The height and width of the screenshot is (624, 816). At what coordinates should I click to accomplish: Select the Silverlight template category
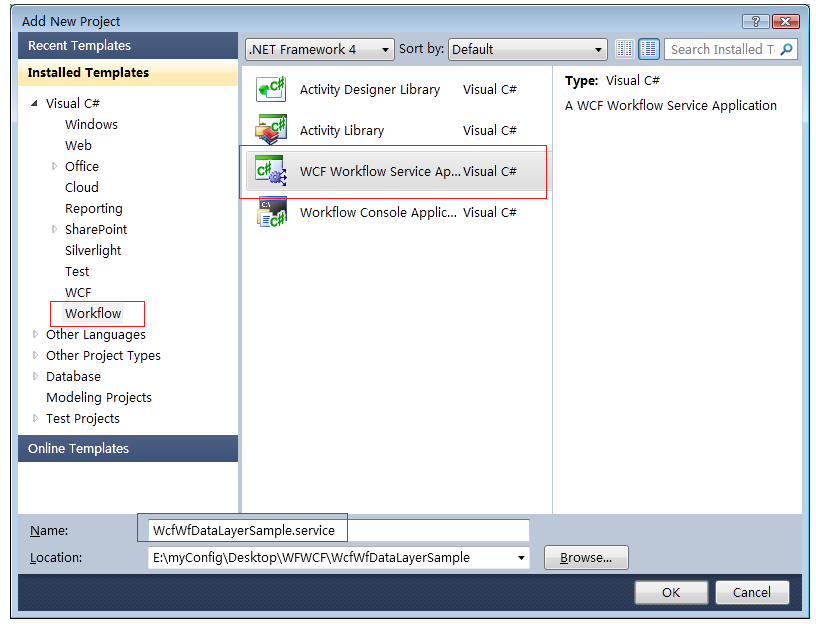[x=93, y=250]
